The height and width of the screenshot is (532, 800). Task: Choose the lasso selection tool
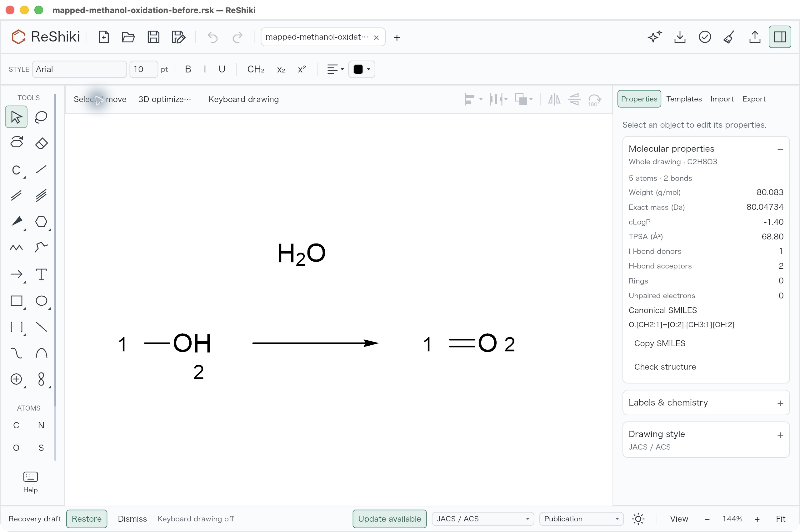[x=41, y=117]
